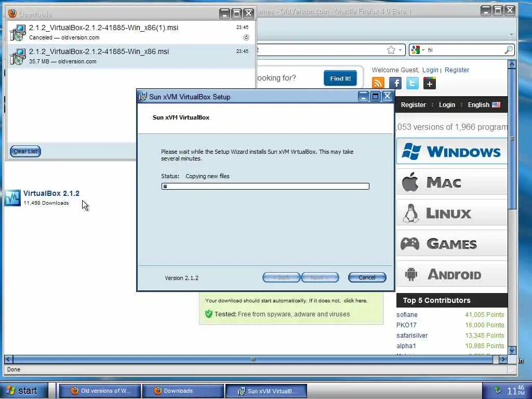Open the Login link beside Welcome Guest
The height and width of the screenshot is (399, 532).
coord(430,70)
